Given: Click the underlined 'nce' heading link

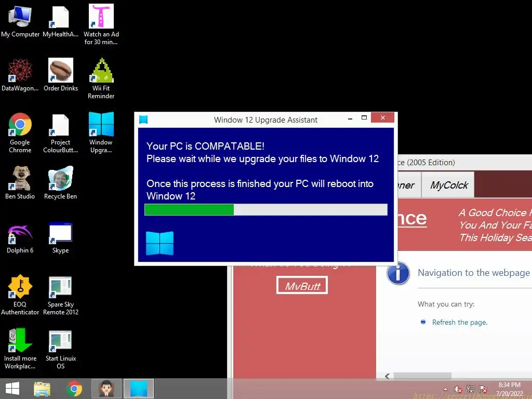Looking at the screenshot, I should click(412, 218).
